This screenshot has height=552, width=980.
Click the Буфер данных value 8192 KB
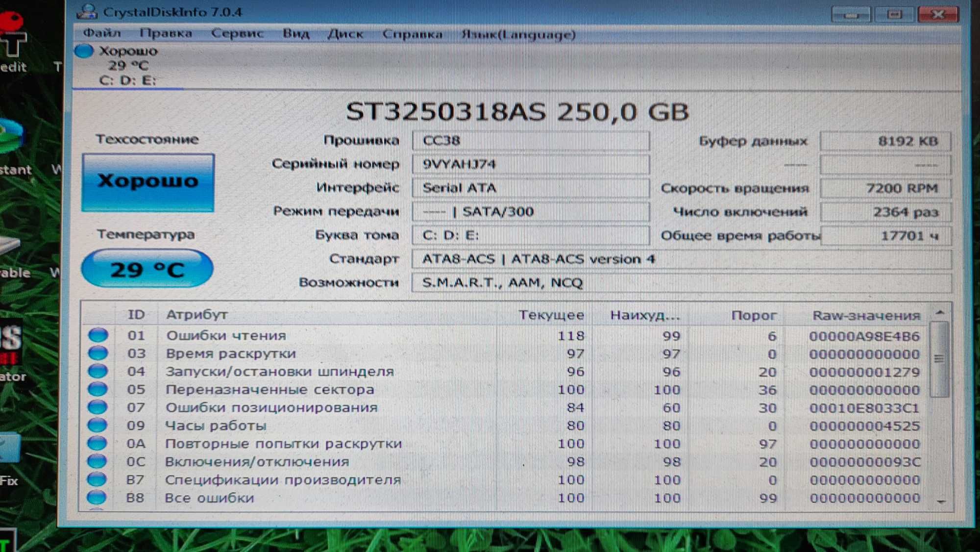(x=886, y=141)
